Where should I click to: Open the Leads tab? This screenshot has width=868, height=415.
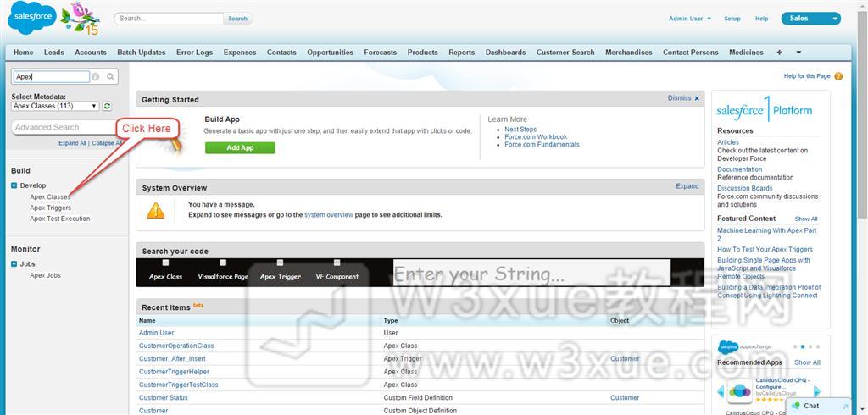[54, 52]
